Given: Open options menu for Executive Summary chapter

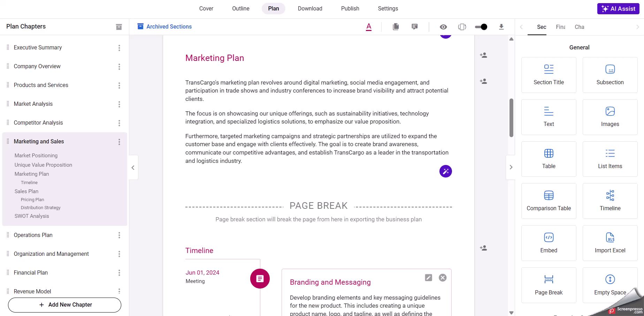Looking at the screenshot, I should point(119,48).
